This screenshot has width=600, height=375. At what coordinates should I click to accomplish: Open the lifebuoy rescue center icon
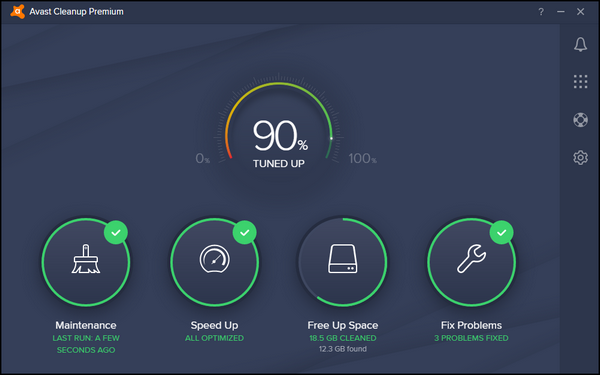[x=580, y=120]
